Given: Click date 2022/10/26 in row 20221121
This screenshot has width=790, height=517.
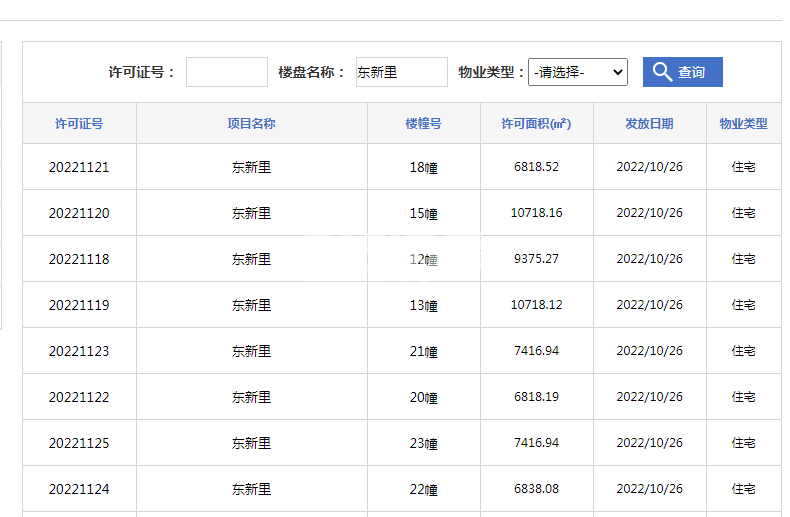Looking at the screenshot, I should [x=649, y=167].
